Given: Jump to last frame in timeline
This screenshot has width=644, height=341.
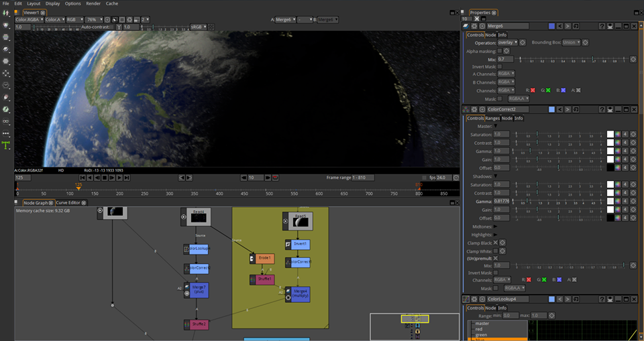Looking at the screenshot, I should click(127, 178).
